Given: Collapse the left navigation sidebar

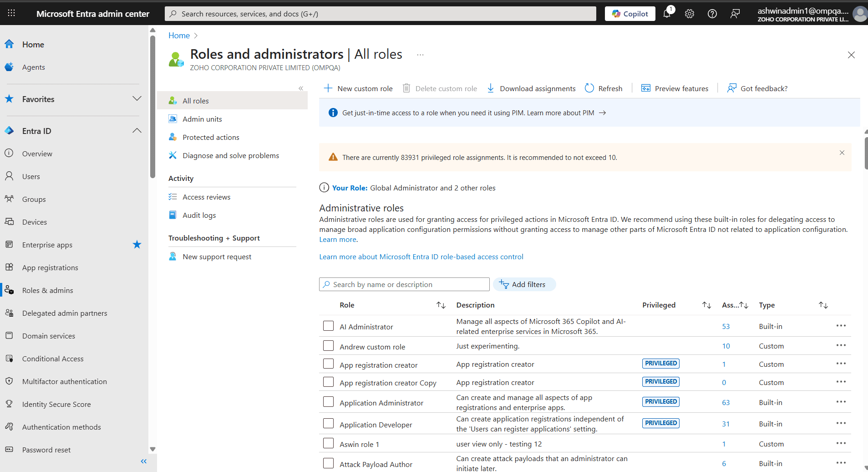Looking at the screenshot, I should coord(143,461).
